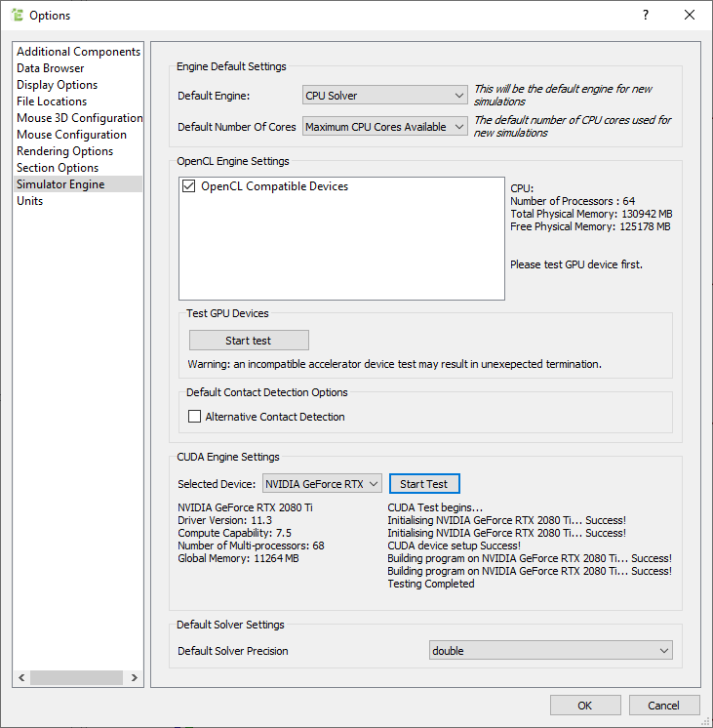
Task: Toggle OpenCL Compatible Devices checkbox
Action: click(x=189, y=186)
